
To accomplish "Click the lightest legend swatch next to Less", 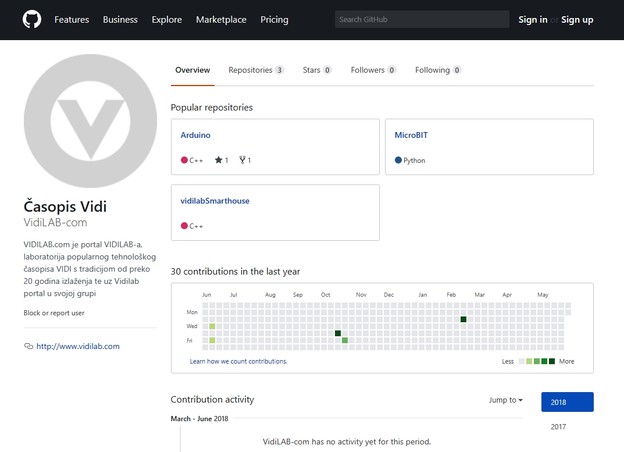I will tap(521, 361).
